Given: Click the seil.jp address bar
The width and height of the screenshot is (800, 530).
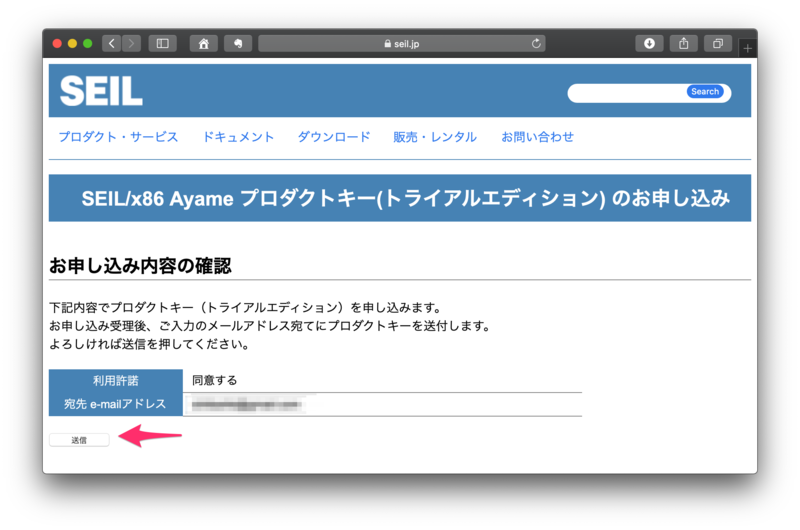Looking at the screenshot, I should (x=402, y=43).
